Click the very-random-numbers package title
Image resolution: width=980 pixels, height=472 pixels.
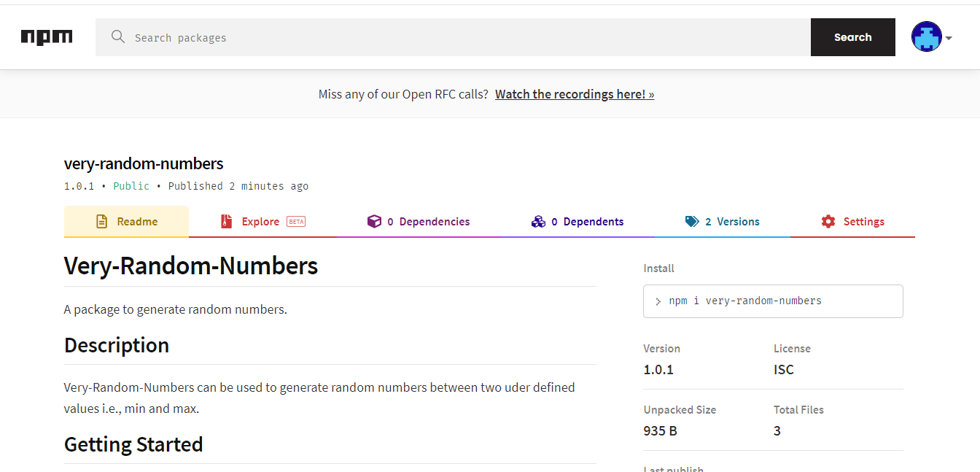pos(144,163)
